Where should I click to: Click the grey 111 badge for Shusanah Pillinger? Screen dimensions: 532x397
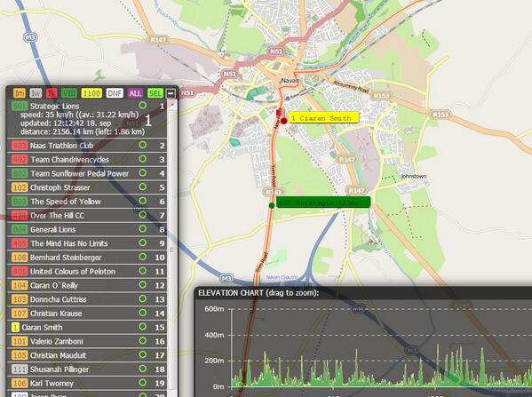pos(20,369)
